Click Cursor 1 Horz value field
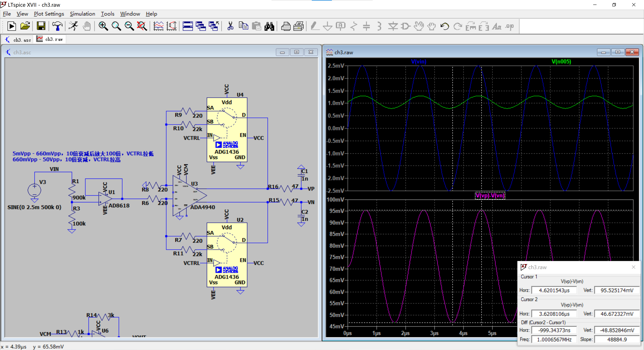 (554, 290)
